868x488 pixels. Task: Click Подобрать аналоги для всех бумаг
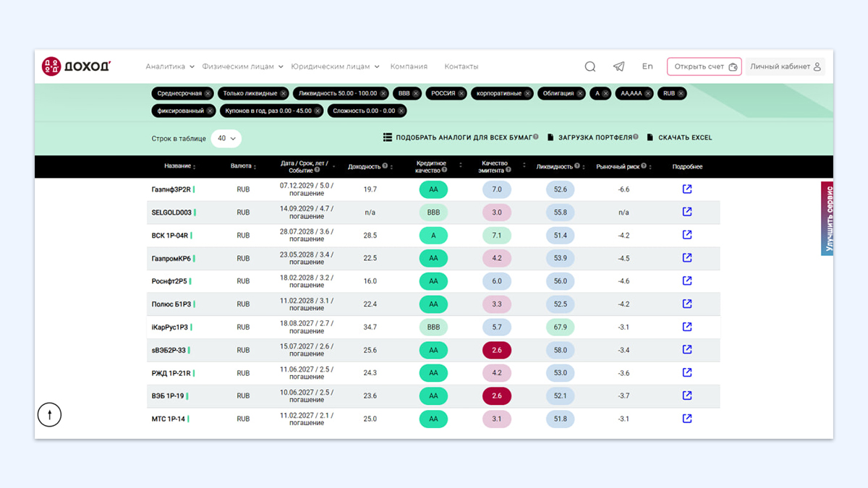tap(461, 137)
